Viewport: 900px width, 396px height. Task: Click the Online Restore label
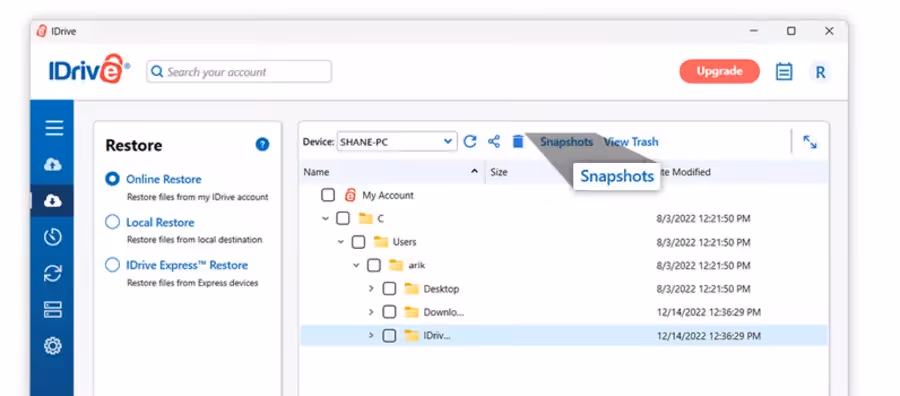164,179
